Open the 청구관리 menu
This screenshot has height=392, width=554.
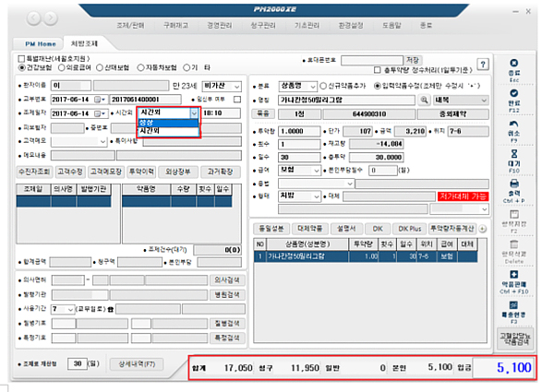click(263, 26)
